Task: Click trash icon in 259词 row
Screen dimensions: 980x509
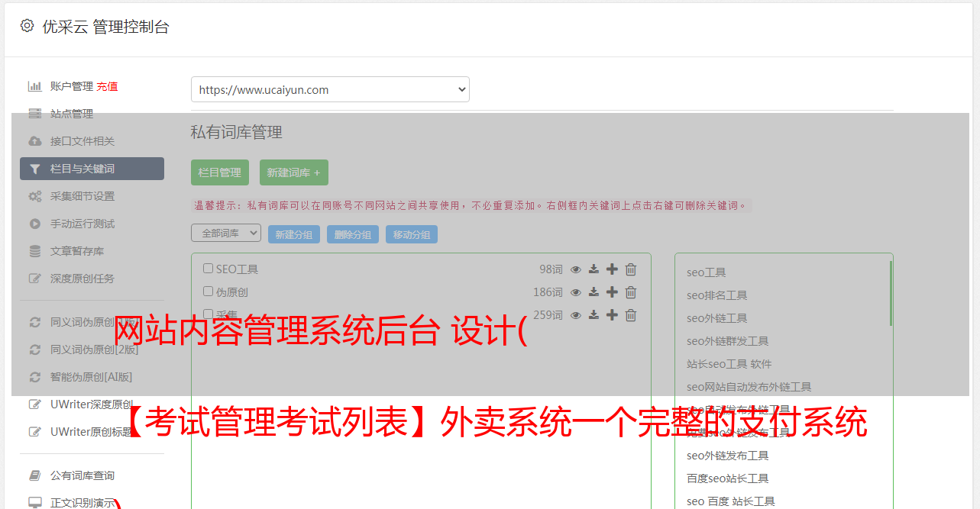Action: (x=631, y=315)
